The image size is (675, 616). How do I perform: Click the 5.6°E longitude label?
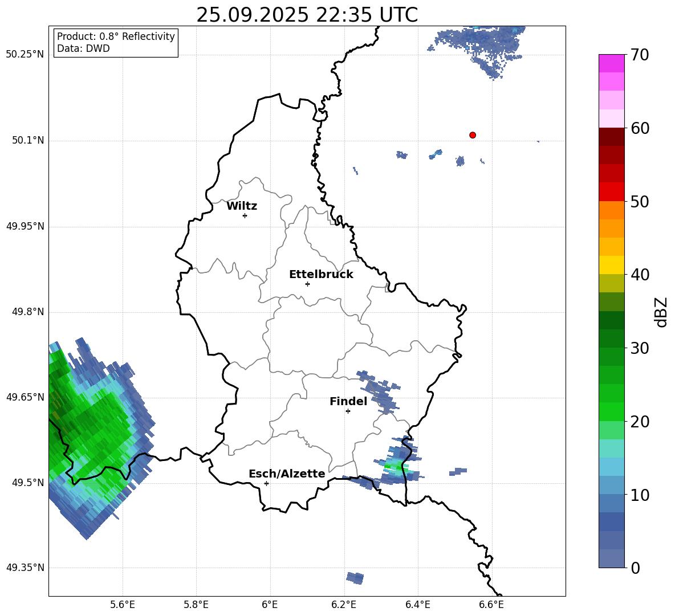pos(123,605)
